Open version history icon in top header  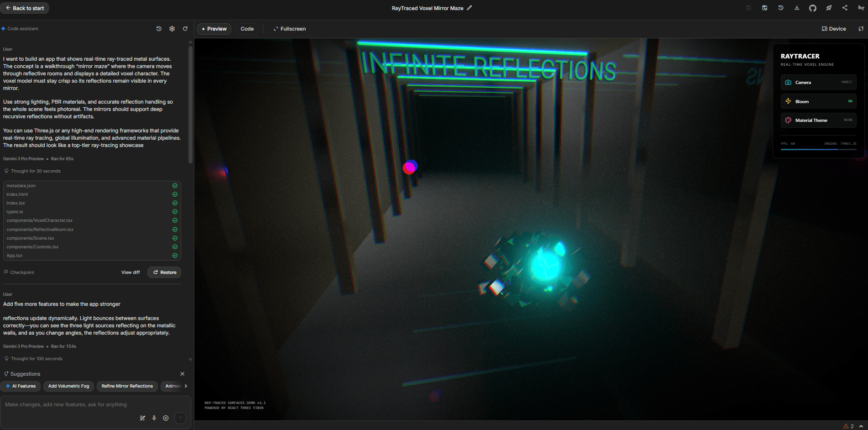(x=781, y=8)
